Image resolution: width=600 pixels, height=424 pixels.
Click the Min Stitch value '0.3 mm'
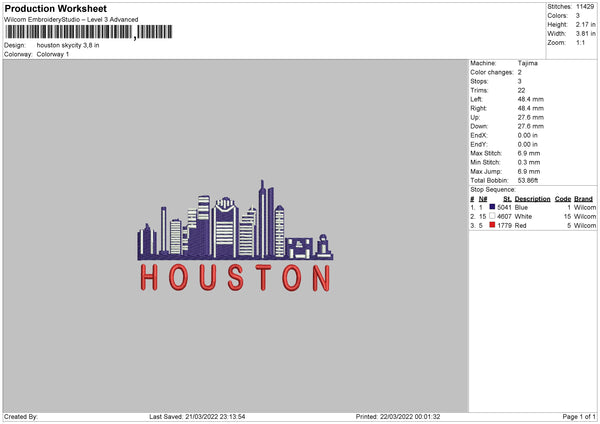coord(529,162)
